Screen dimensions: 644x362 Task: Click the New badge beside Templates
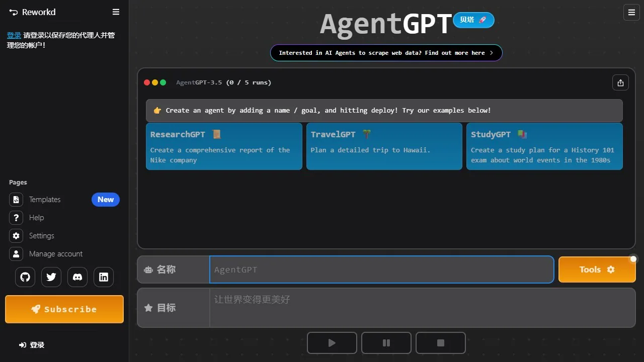pos(106,200)
